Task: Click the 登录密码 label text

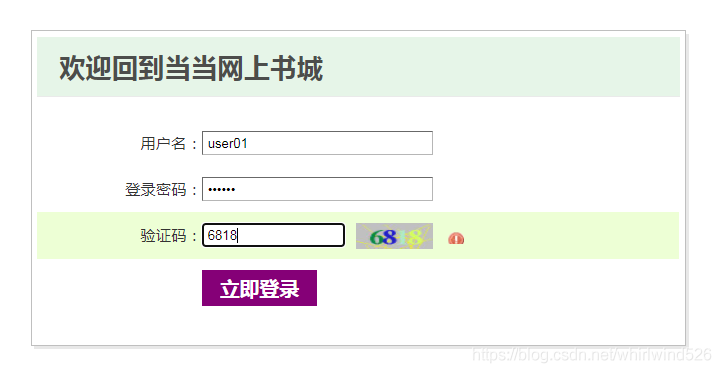Action: [155, 189]
